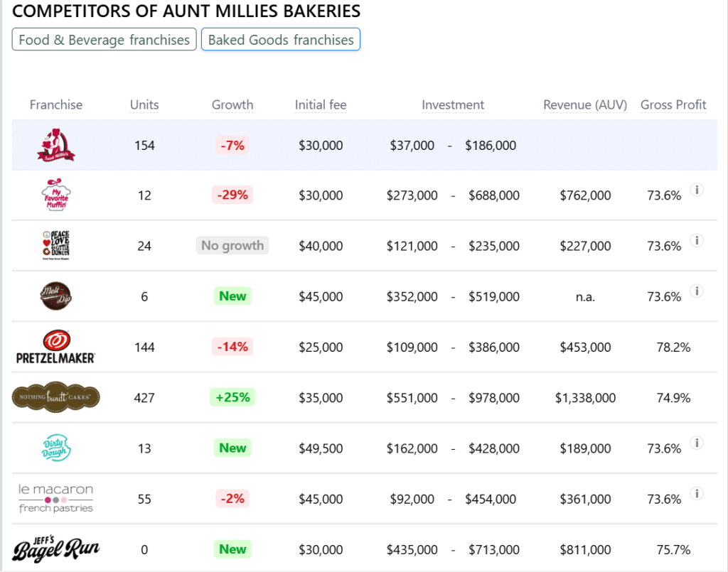
Task: Open the Aunt Millie's Bakeries logo
Action: (x=56, y=145)
